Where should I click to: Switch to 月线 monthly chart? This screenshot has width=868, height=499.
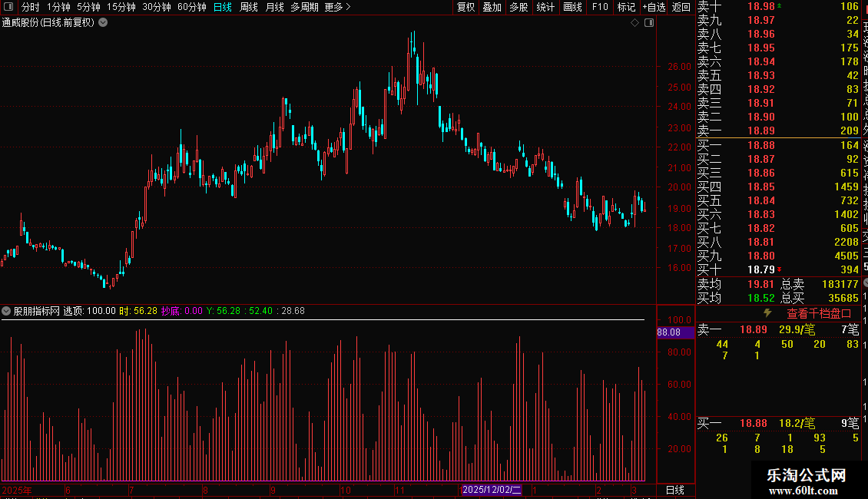click(274, 7)
